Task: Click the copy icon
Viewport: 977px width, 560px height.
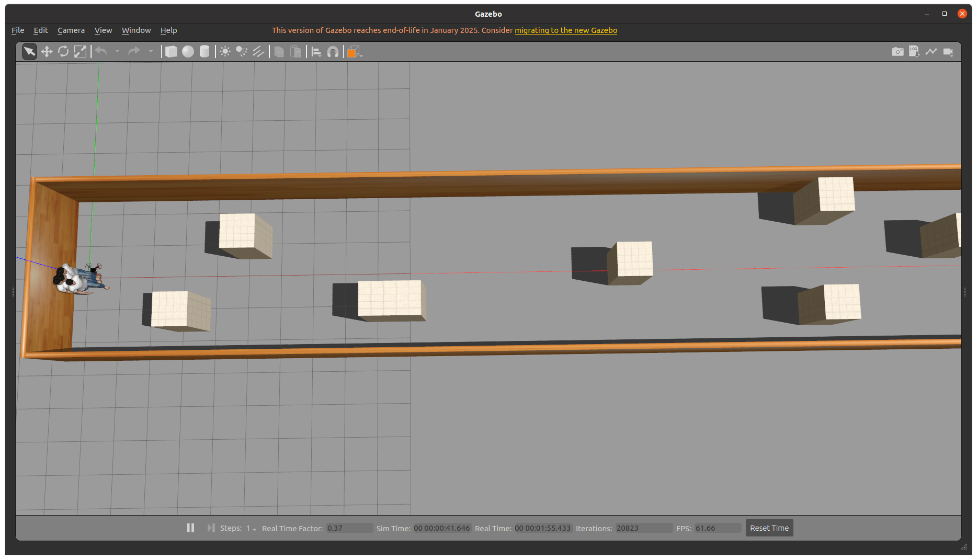Action: pos(279,51)
